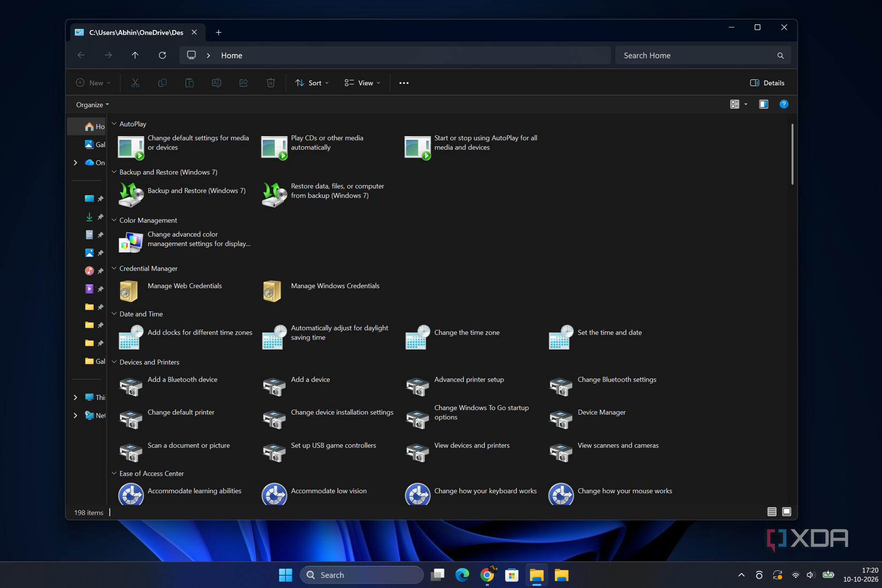The height and width of the screenshot is (588, 882).
Task: Open Google Chrome from the taskbar
Action: [487, 575]
